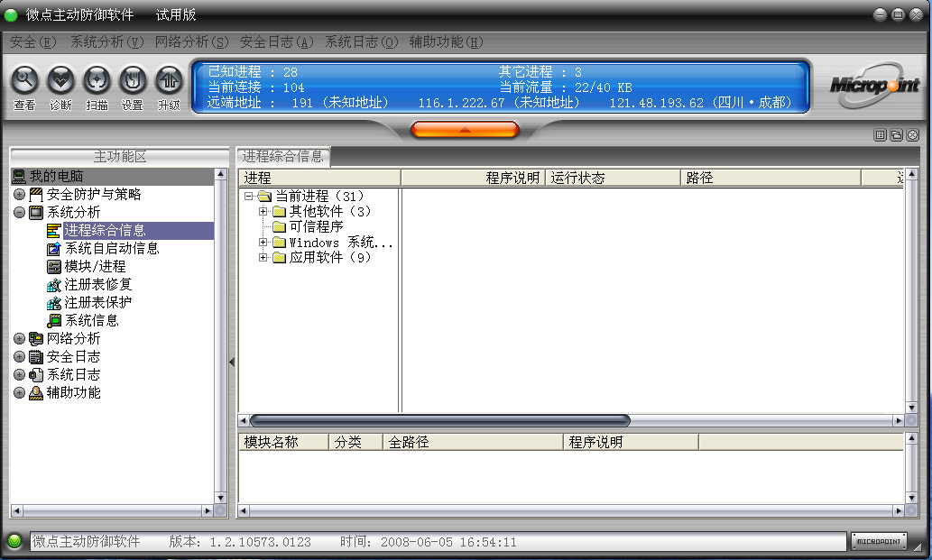Click the 安全防护与策略 icon
This screenshot has height=560, width=932.
[36, 194]
